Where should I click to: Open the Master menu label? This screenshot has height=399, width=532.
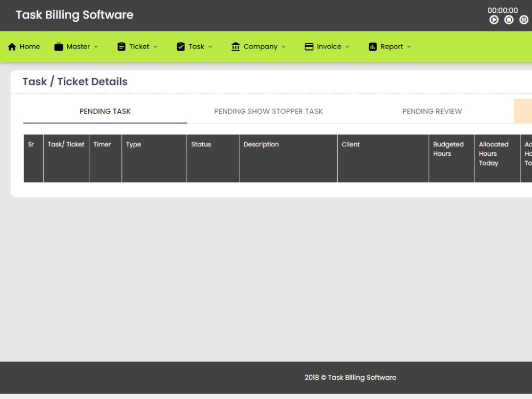pyautogui.click(x=78, y=46)
